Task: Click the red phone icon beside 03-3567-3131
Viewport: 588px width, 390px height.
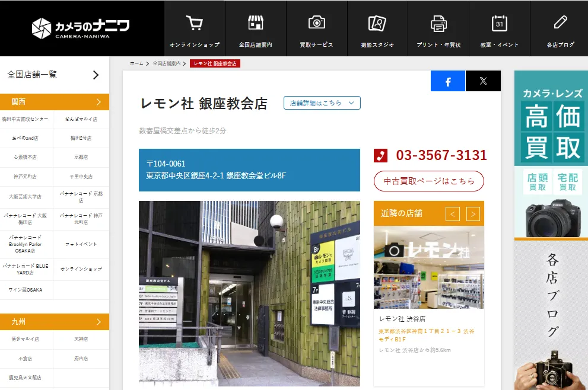Action: (380, 155)
